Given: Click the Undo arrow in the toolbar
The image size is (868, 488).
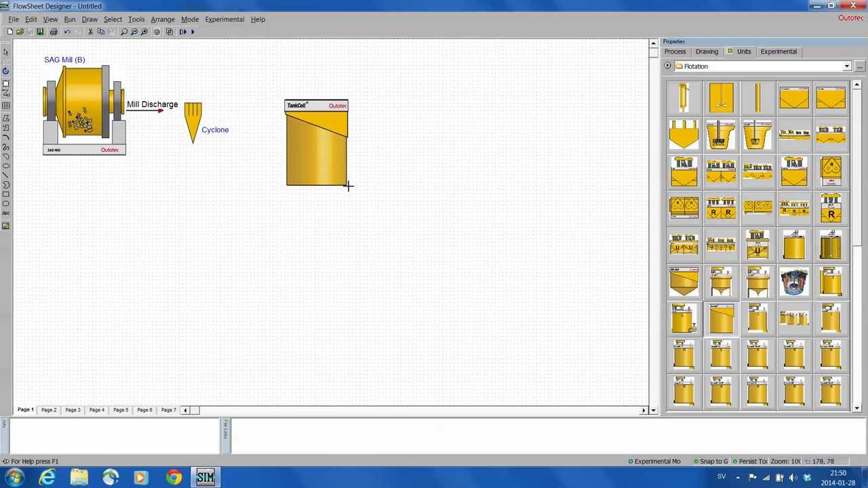Looking at the screenshot, I should [67, 32].
